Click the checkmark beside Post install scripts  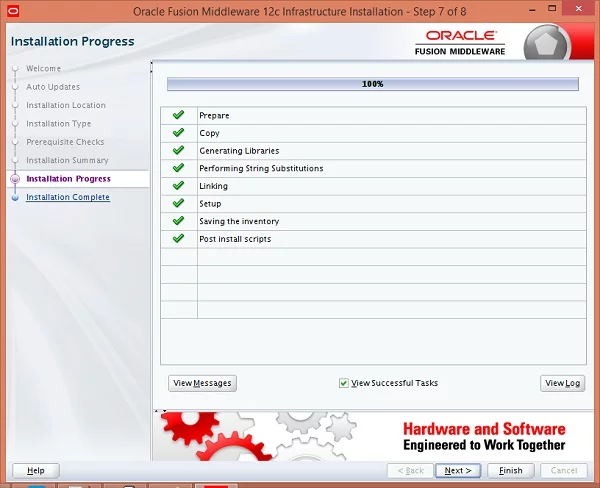pos(178,238)
